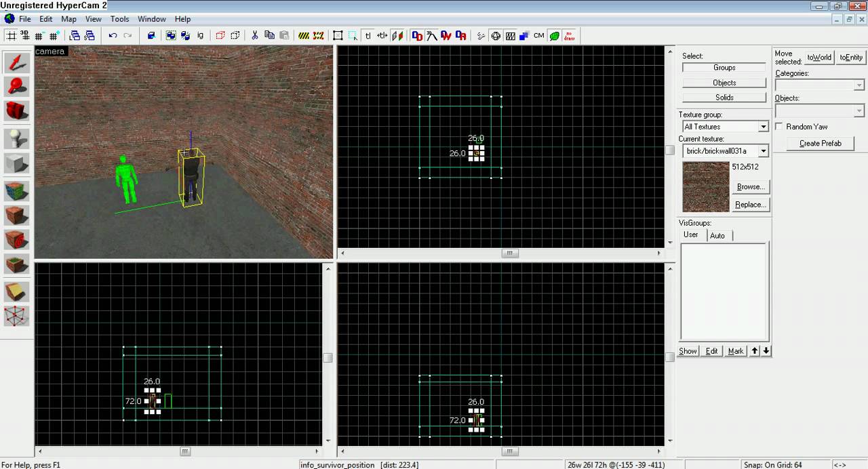
Task: Click the Browse... texture button
Action: (751, 187)
